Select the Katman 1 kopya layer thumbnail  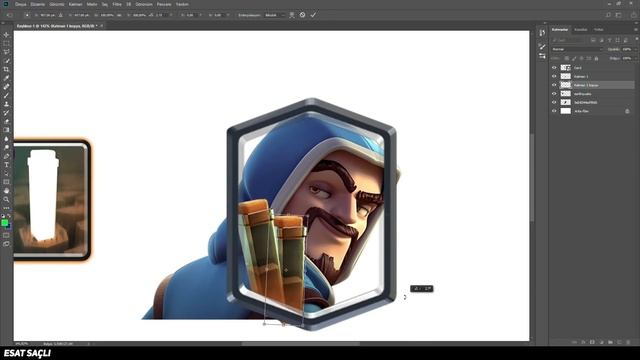[565, 85]
